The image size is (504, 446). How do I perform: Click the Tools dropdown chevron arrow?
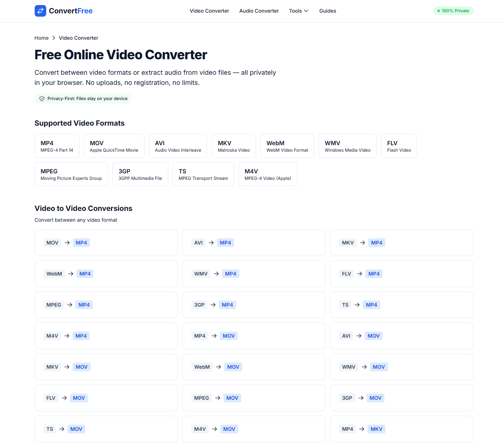coord(306,11)
